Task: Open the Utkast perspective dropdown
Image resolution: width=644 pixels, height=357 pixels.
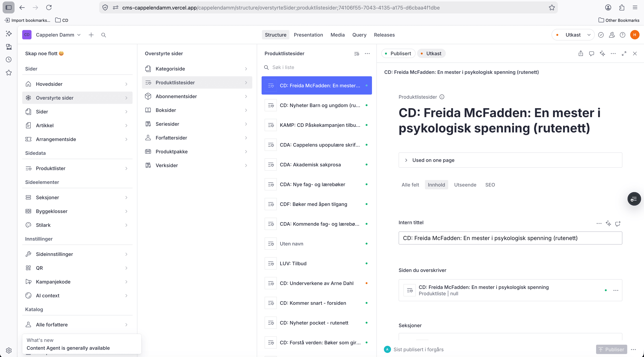Action: tap(573, 35)
